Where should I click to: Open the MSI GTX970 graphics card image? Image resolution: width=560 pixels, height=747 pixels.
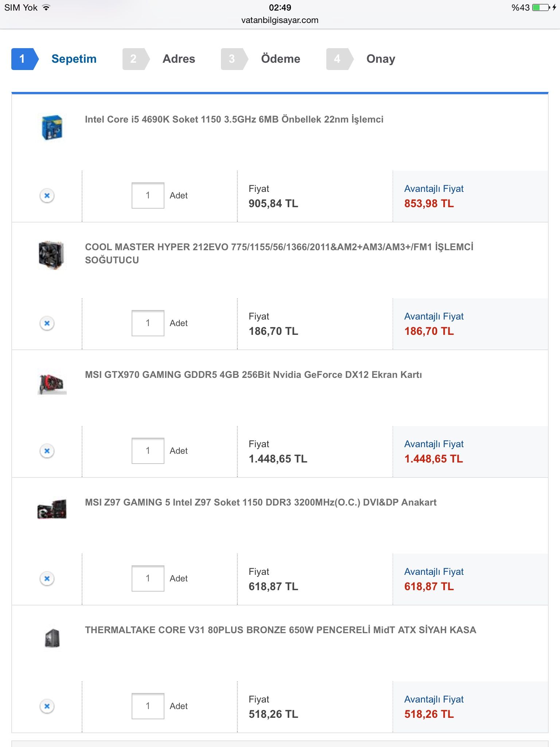click(52, 384)
